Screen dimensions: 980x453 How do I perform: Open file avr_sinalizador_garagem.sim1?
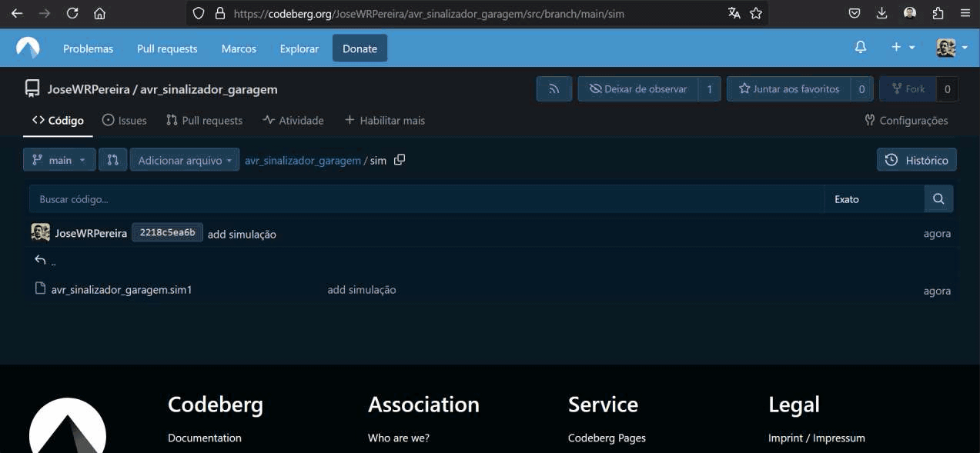[x=122, y=290]
